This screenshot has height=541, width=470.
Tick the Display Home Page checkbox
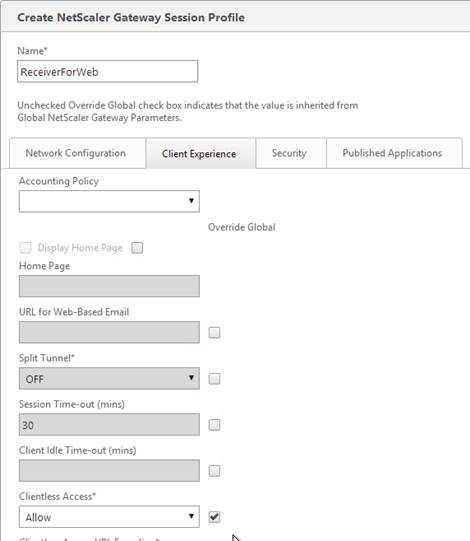(25, 248)
